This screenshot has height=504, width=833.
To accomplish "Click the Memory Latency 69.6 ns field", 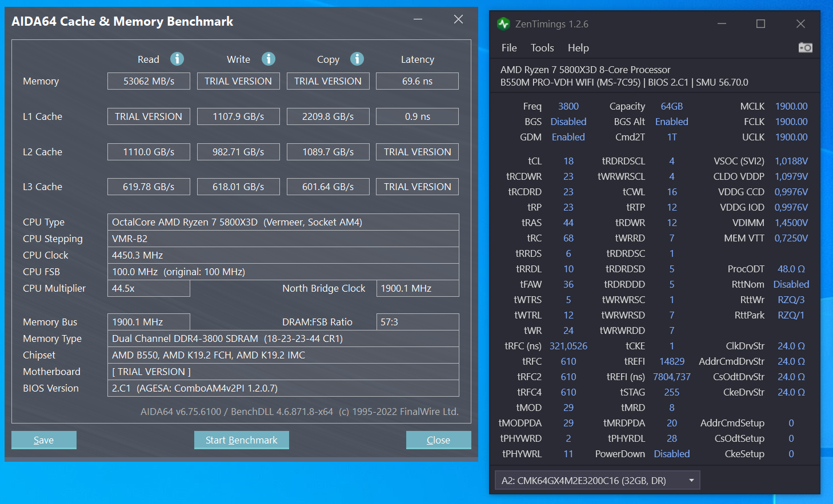I will tap(417, 81).
